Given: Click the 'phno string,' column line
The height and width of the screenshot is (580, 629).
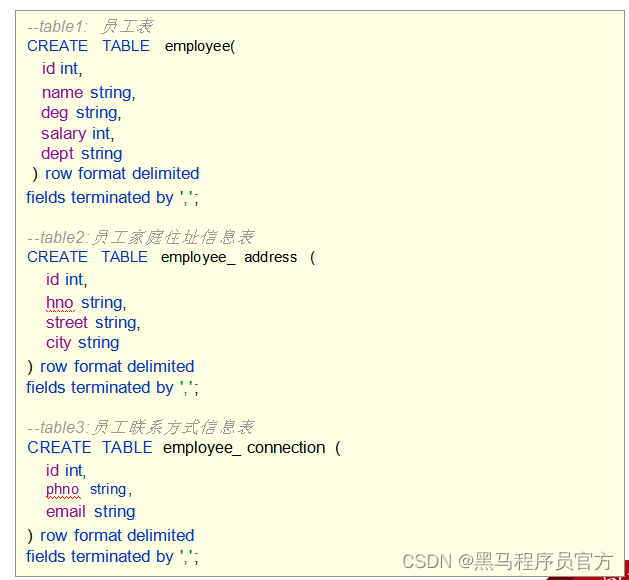Looking at the screenshot, I should click(89, 489).
